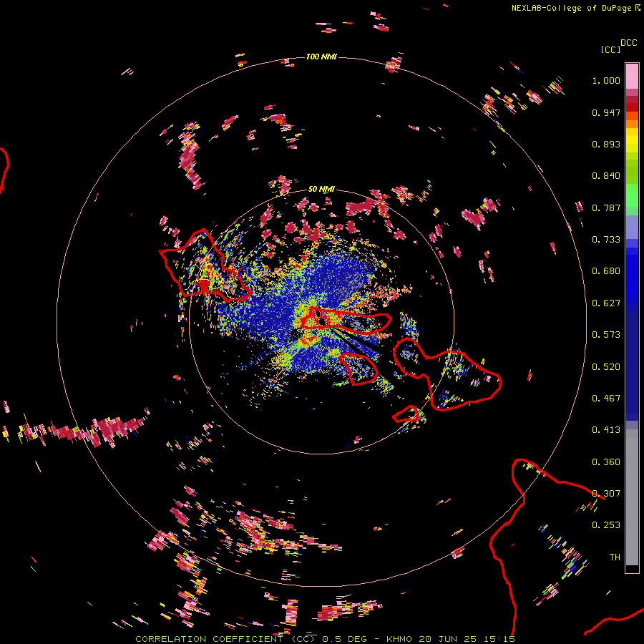Select the 0.520 scale value
This screenshot has width=644, height=644.
[x=606, y=366]
